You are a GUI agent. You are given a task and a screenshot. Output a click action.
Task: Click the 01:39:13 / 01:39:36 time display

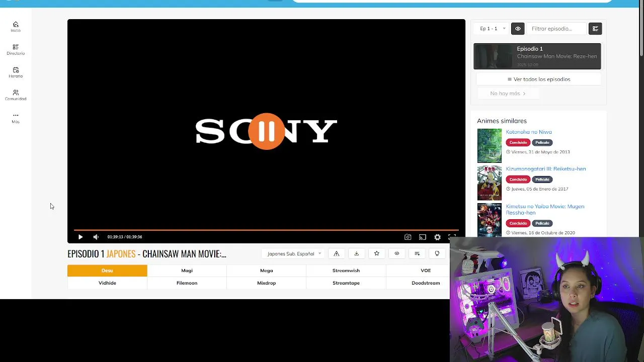click(125, 237)
